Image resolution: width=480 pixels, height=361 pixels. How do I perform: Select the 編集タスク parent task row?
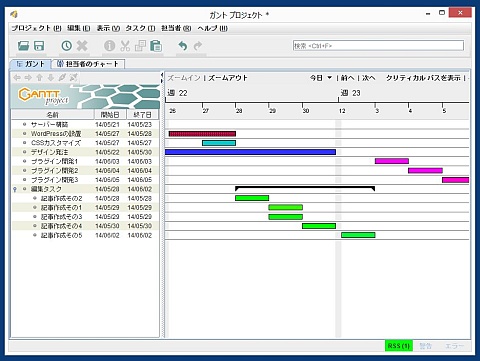pyautogui.click(x=85, y=189)
